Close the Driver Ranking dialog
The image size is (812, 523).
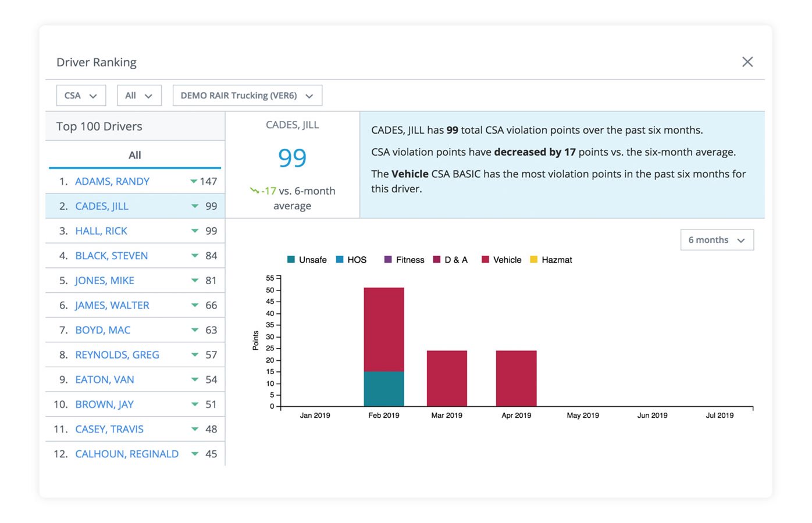point(747,62)
